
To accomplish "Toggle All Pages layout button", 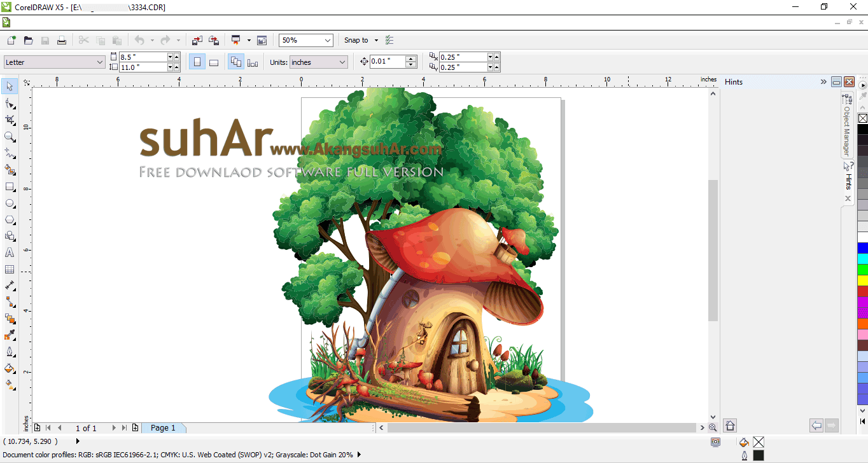I will pos(236,62).
